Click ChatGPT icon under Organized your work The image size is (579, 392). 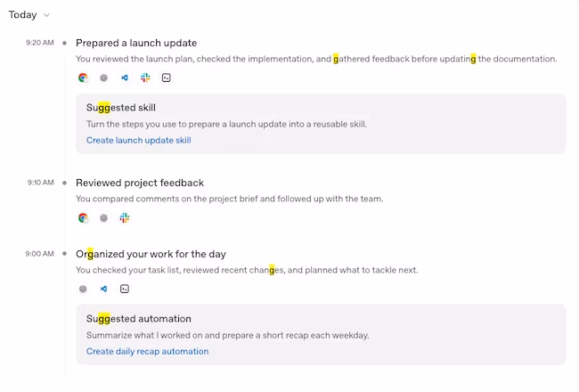tap(83, 289)
